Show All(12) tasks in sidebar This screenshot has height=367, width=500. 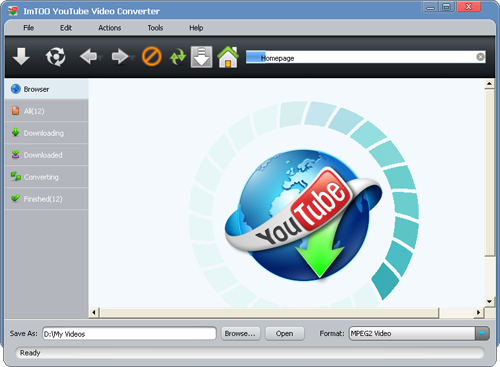coord(47,111)
